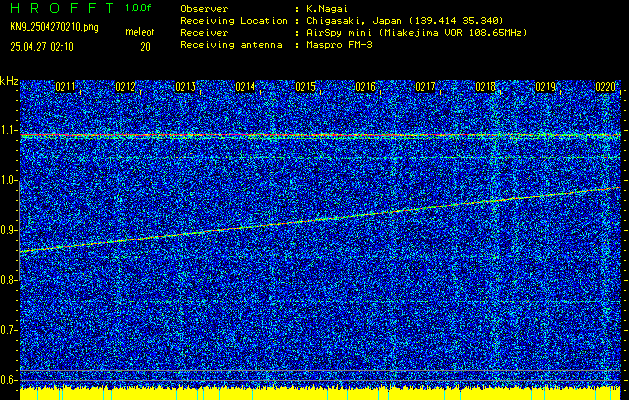This screenshot has height=400, width=629.
Task: Click the Receiving Location label
Action: [x=234, y=20]
